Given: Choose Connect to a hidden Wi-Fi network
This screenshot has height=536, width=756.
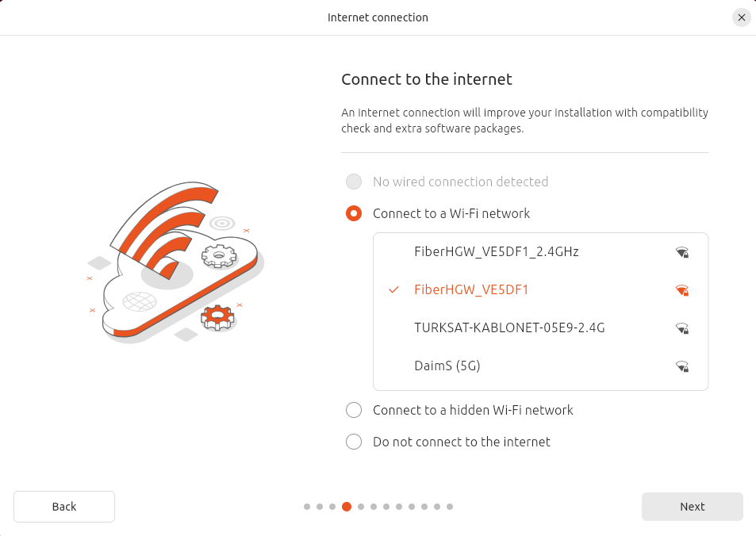Looking at the screenshot, I should pos(354,410).
